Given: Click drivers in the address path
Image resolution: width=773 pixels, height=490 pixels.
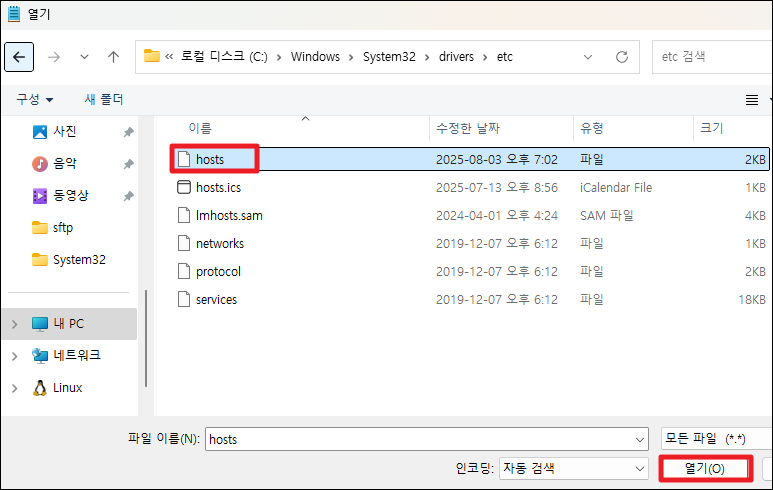Looking at the screenshot, I should pyautogui.click(x=456, y=57).
